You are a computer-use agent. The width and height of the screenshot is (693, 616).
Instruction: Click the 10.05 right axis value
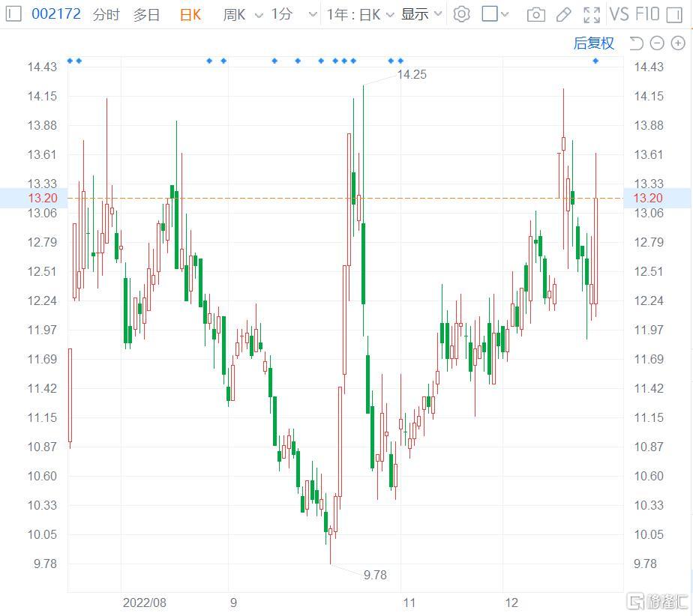[648, 534]
